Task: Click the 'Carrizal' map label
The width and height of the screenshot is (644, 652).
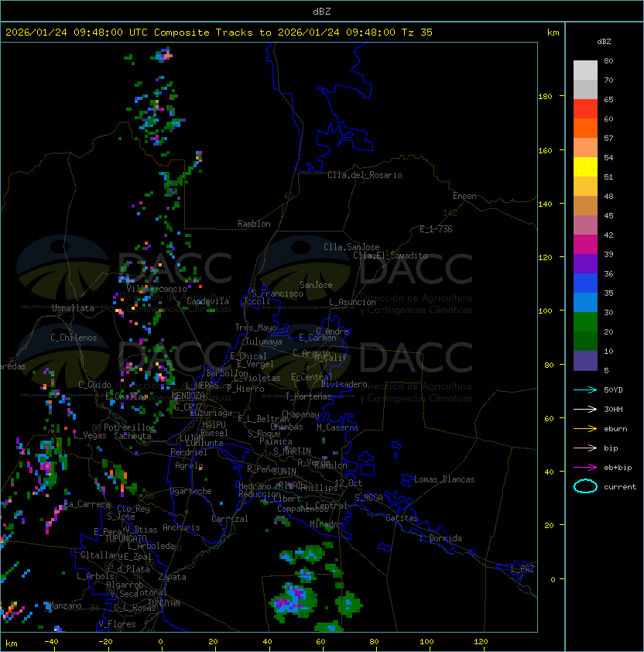Action: [229, 519]
